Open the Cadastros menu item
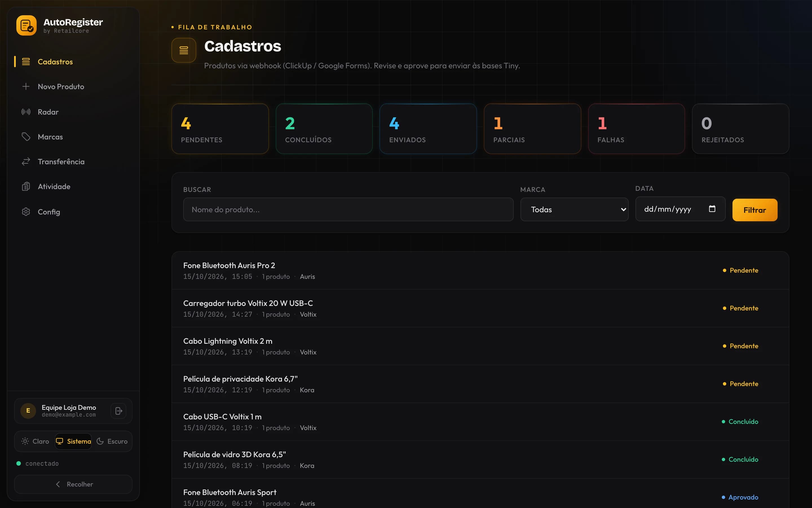 point(73,62)
